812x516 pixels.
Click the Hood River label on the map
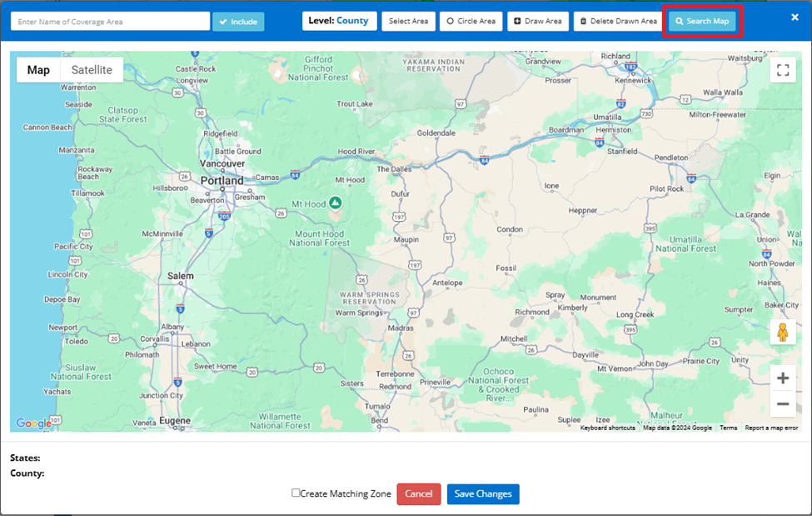click(x=356, y=152)
